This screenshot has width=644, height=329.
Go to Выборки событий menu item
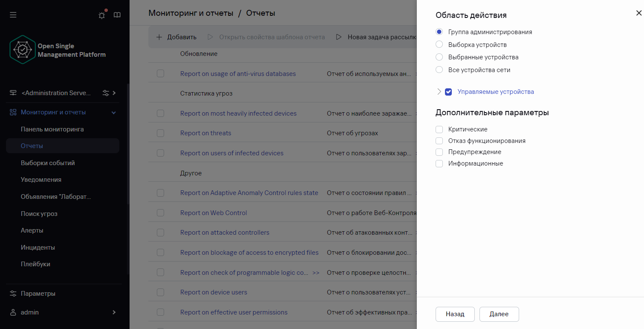(x=48, y=163)
